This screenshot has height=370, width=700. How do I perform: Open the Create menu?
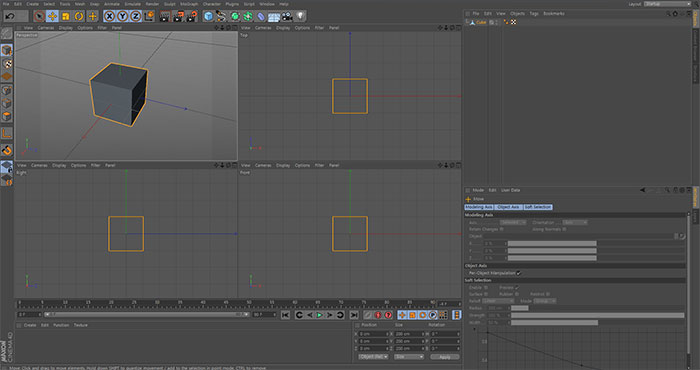[33, 4]
